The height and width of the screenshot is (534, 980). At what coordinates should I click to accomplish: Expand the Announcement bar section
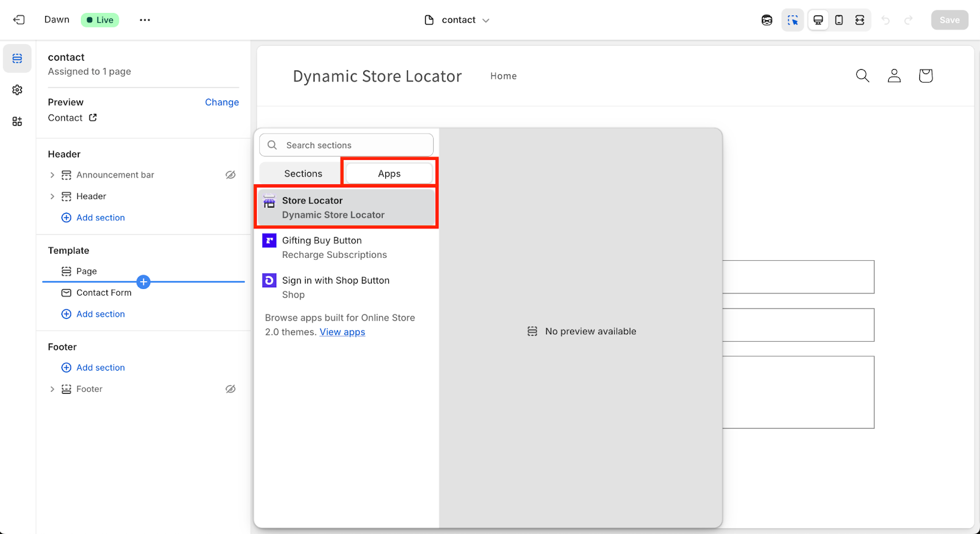click(52, 175)
